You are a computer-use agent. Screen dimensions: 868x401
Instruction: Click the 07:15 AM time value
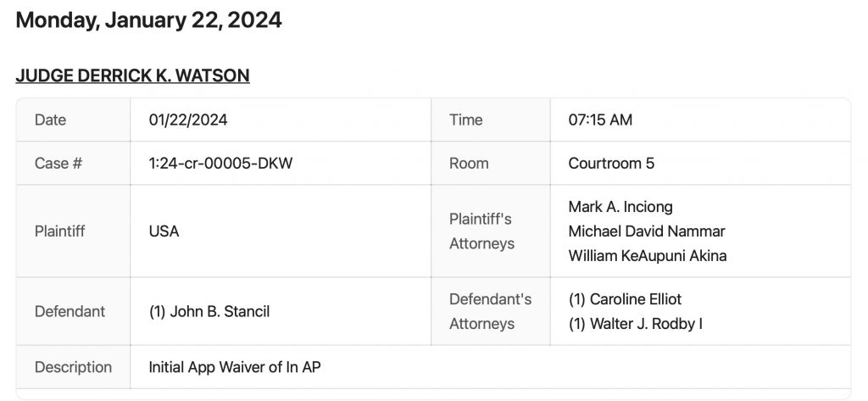click(x=600, y=120)
